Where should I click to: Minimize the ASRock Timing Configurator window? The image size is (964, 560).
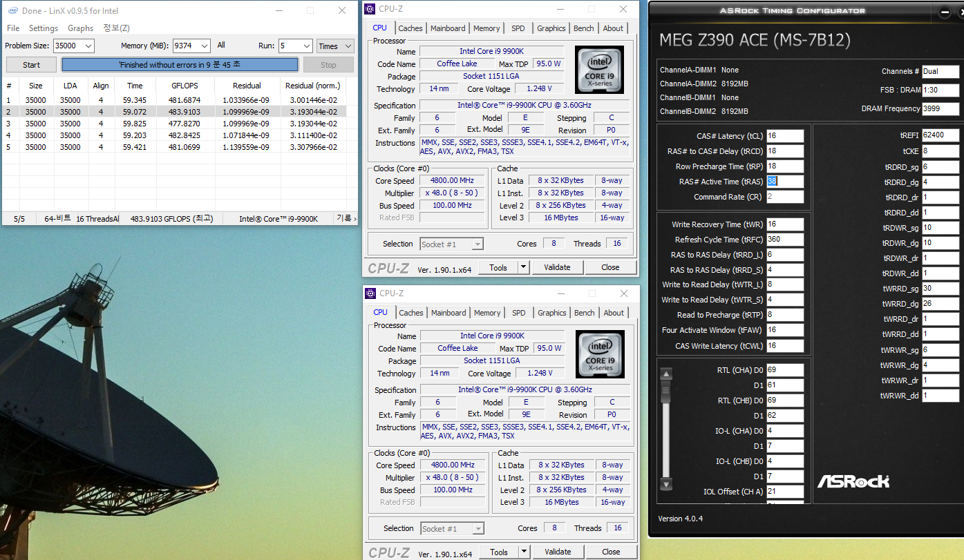[945, 12]
